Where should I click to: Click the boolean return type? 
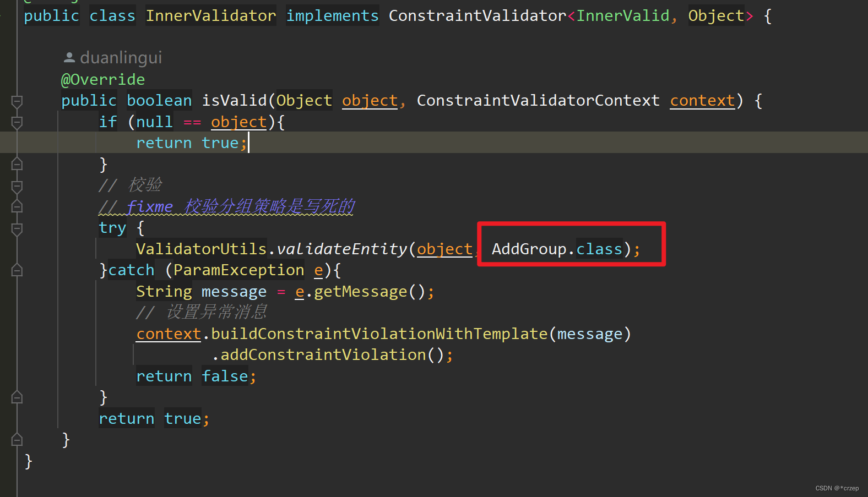coord(159,101)
